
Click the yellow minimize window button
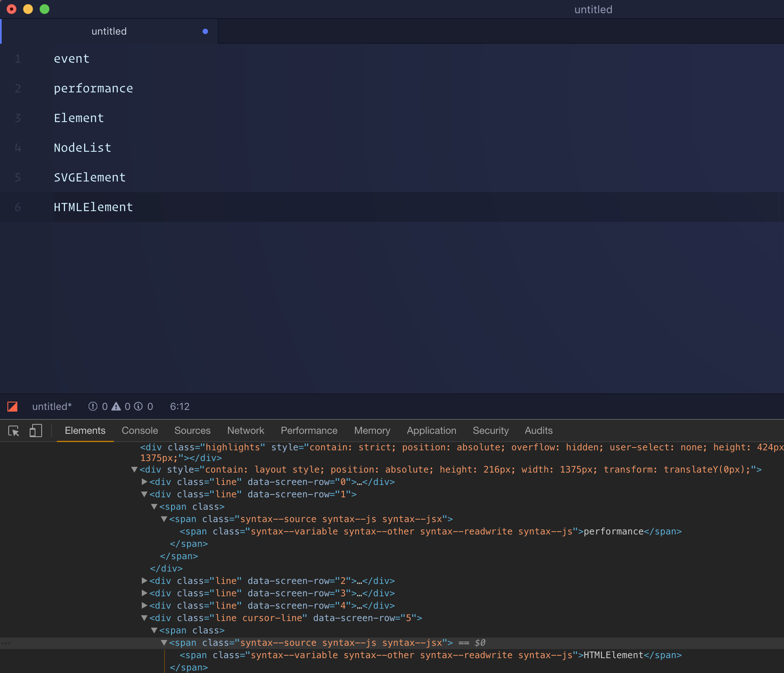pos(28,9)
